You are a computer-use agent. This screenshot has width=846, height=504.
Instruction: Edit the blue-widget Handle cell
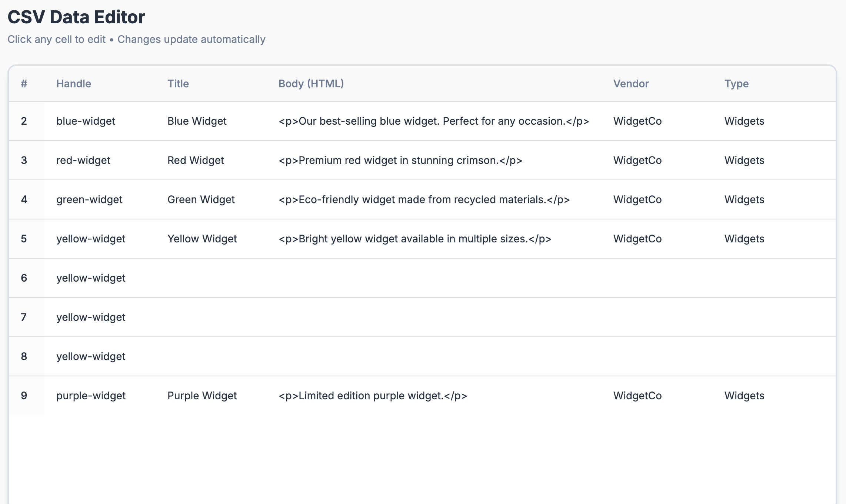point(85,121)
